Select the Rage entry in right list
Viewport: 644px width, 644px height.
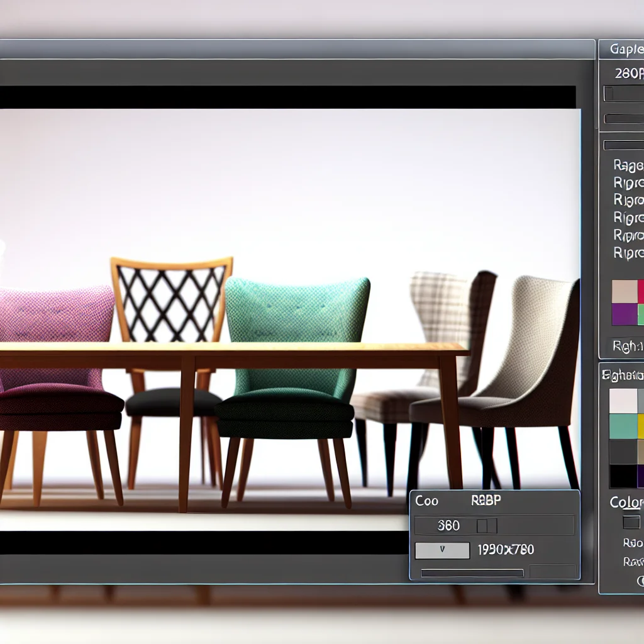point(628,165)
